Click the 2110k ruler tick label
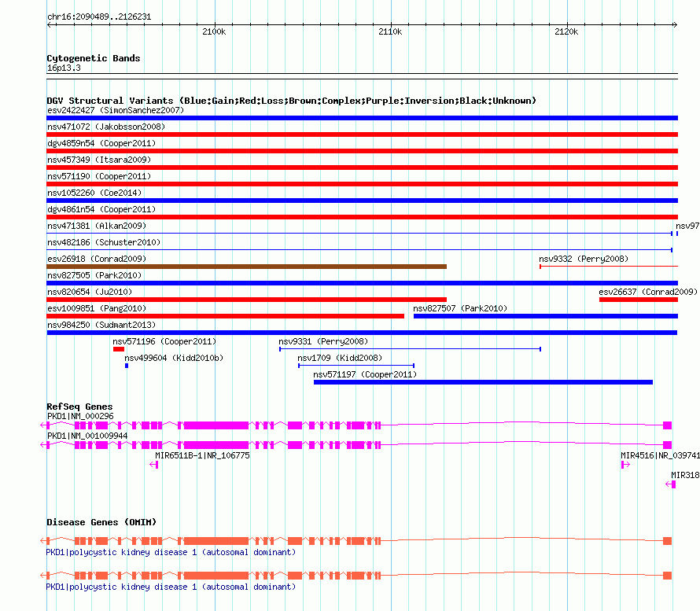This screenshot has width=700, height=611. click(390, 31)
